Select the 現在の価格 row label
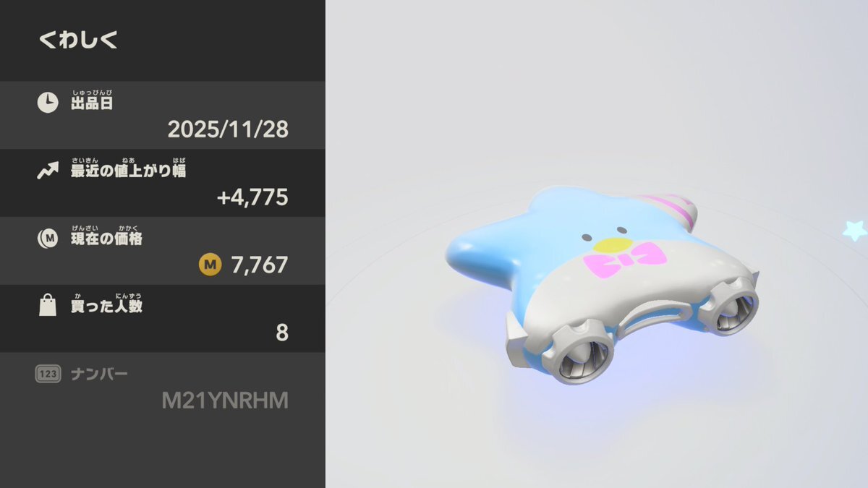The width and height of the screenshot is (868, 488). [106, 239]
